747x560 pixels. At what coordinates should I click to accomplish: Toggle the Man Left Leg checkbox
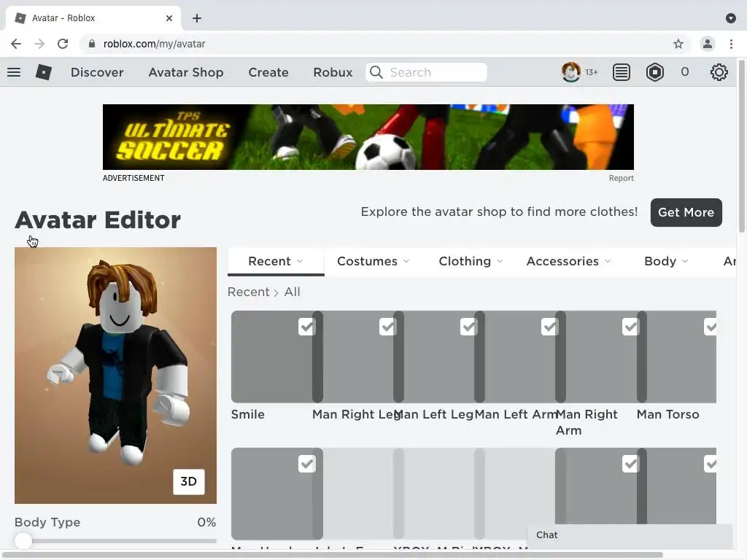pos(469,327)
